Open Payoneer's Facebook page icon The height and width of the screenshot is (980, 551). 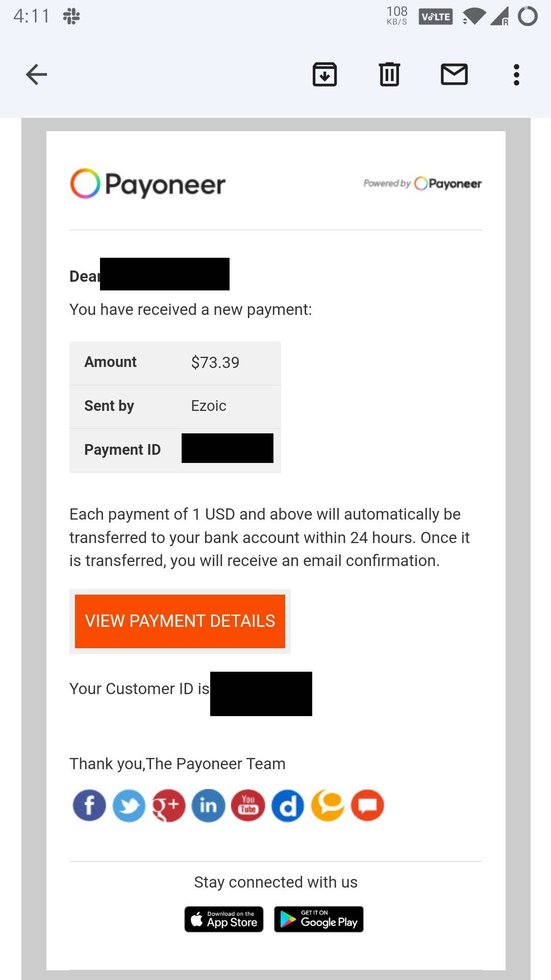pos(89,805)
